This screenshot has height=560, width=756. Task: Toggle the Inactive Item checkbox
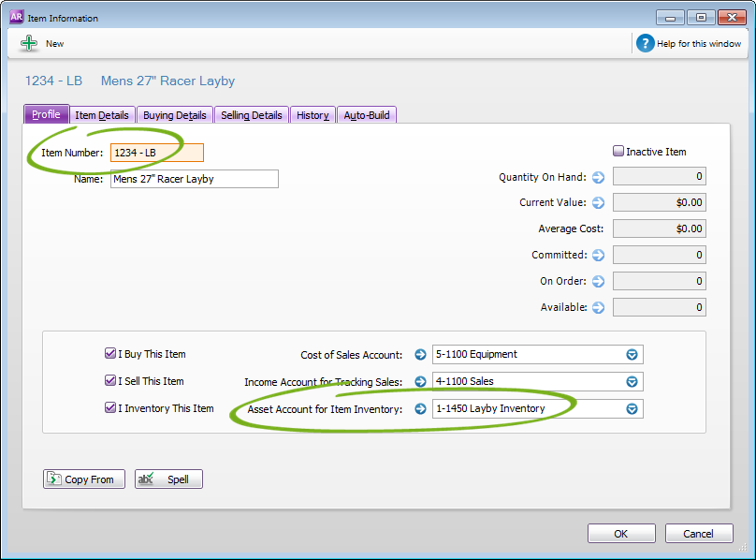[618, 151]
